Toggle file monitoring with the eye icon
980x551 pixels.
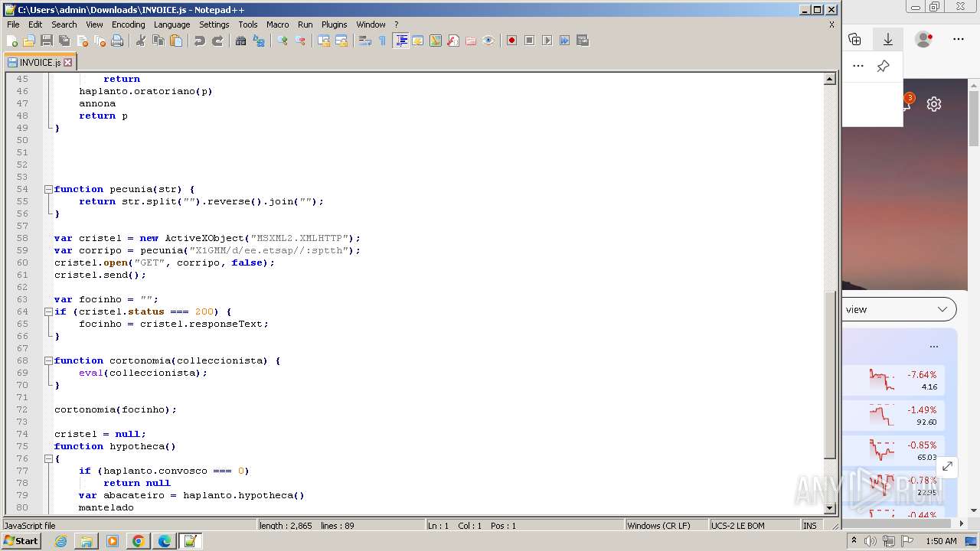[488, 41]
